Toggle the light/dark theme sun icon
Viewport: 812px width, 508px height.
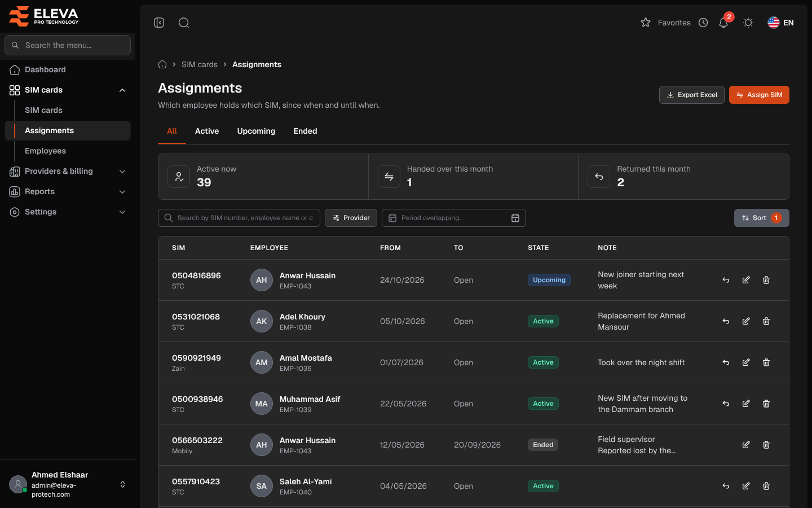[x=748, y=23]
